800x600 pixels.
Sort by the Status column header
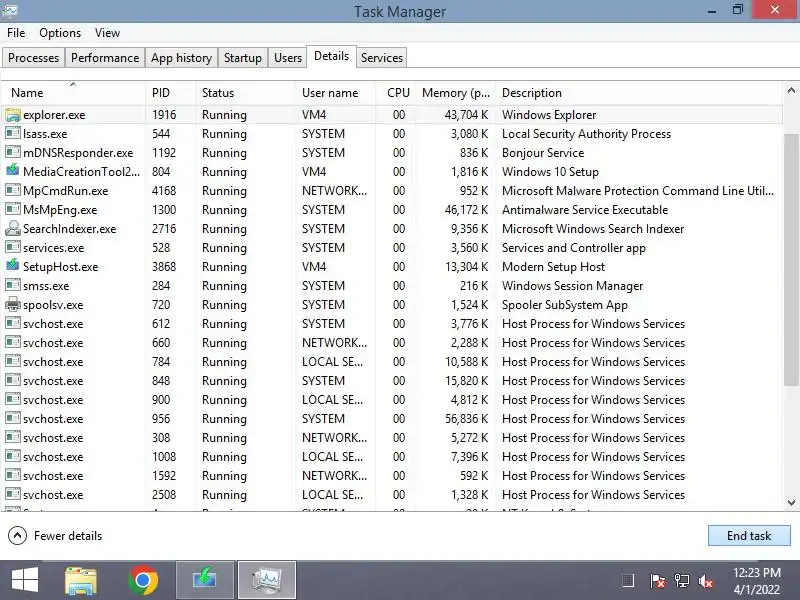click(x=245, y=93)
